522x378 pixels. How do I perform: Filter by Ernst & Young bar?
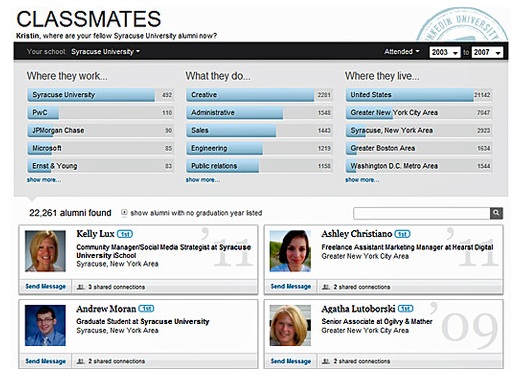point(100,166)
